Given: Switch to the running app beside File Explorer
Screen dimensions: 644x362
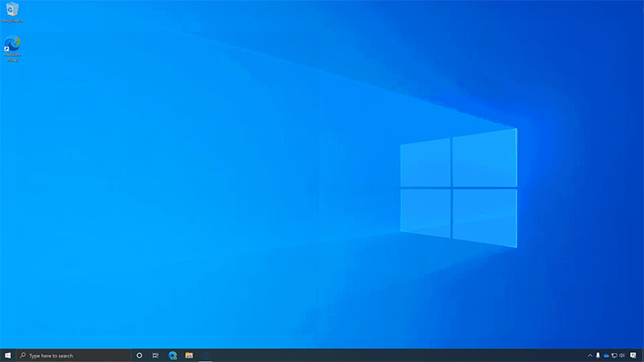Looking at the screenshot, I should point(206,355).
